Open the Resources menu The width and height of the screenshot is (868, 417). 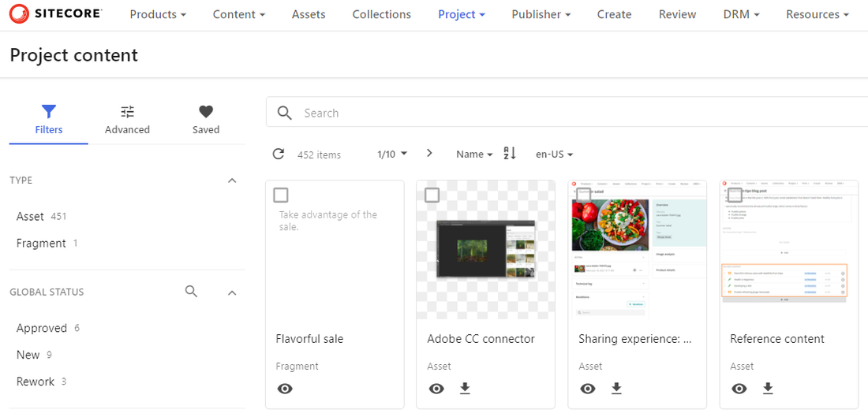click(817, 14)
